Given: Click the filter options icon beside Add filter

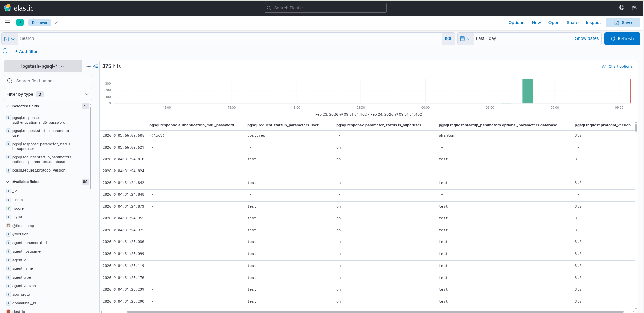Looking at the screenshot, I should coord(5,51).
